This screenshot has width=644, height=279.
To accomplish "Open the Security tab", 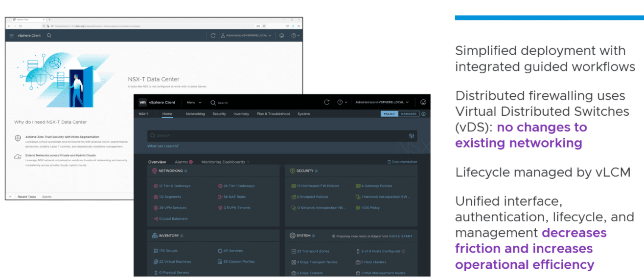I will (219, 114).
